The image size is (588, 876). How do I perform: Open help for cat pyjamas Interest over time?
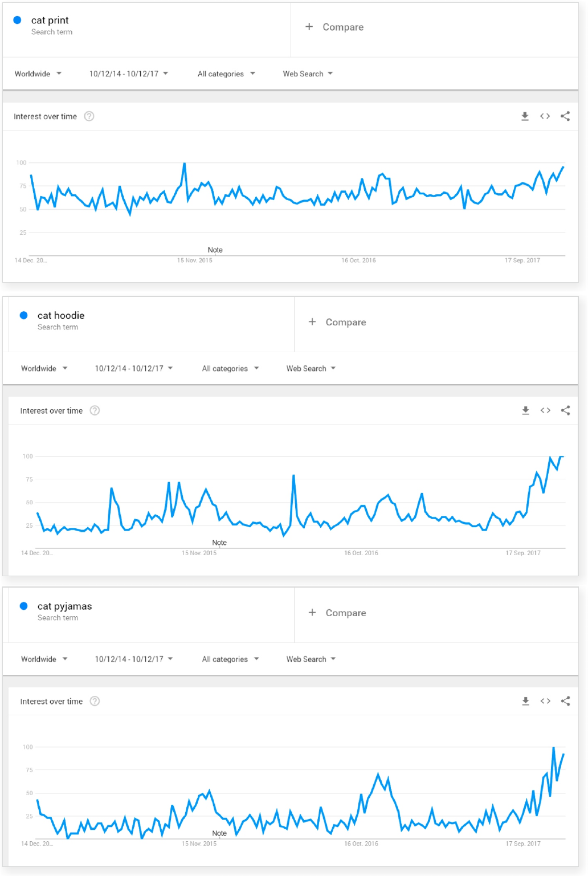95,701
